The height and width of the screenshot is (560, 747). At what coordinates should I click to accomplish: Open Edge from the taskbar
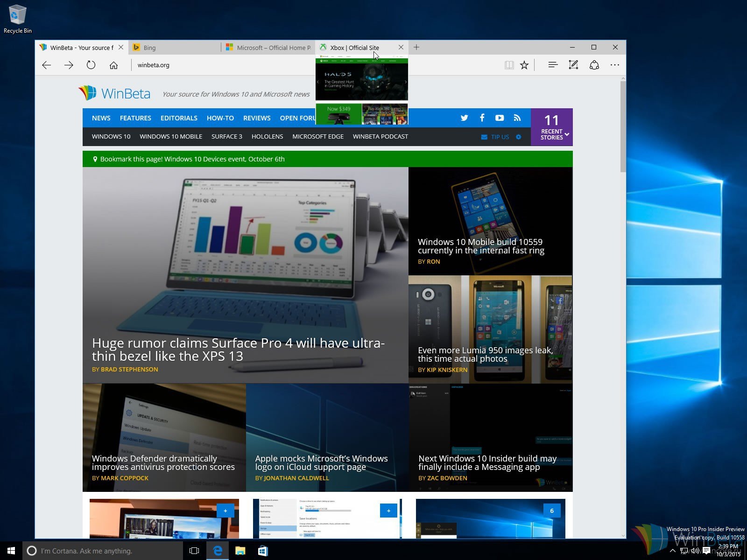(218, 551)
